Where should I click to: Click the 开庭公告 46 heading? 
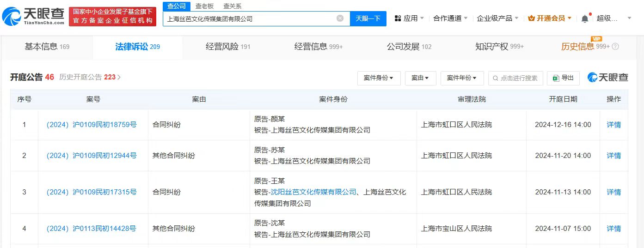click(32, 77)
